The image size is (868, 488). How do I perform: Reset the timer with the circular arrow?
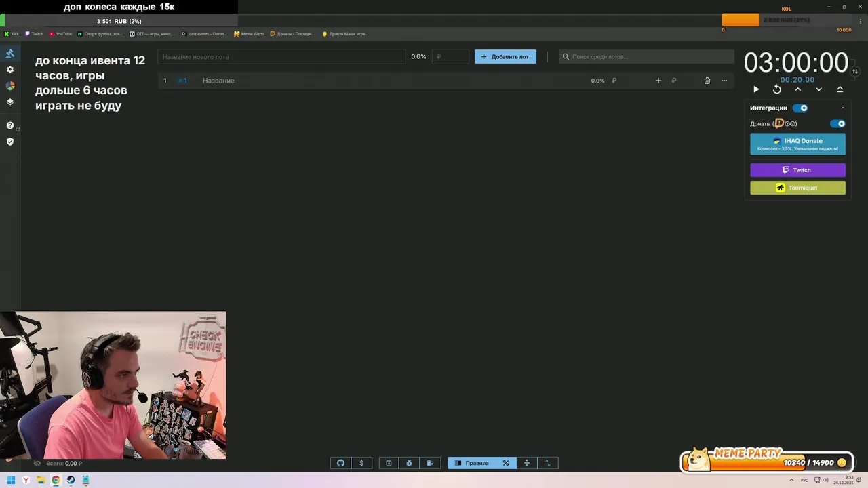(x=777, y=89)
